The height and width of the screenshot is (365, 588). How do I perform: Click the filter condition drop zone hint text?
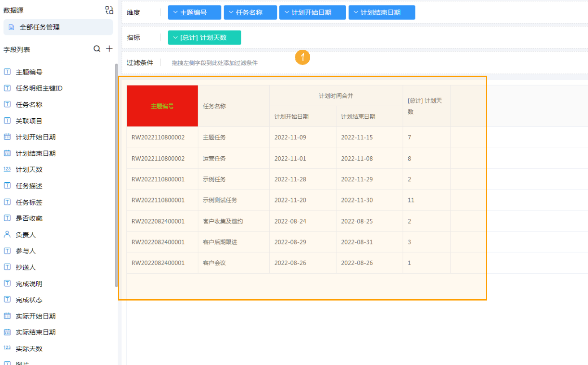[x=214, y=63]
